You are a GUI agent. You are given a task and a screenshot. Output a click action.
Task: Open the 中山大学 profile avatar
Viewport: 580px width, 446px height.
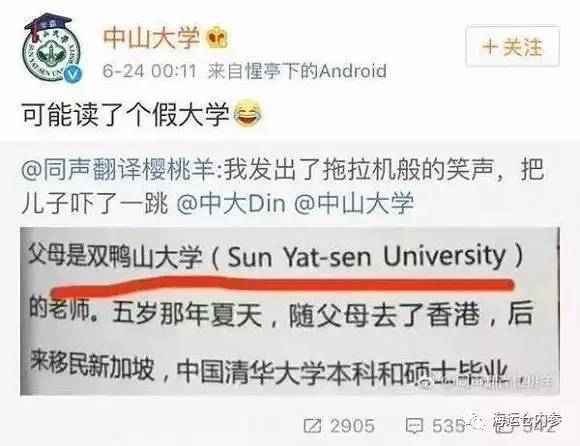tap(52, 49)
